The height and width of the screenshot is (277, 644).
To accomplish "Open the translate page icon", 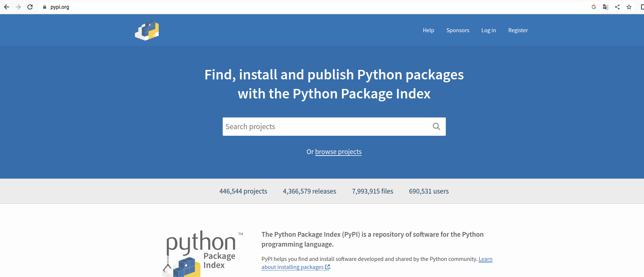I will pyautogui.click(x=606, y=7).
